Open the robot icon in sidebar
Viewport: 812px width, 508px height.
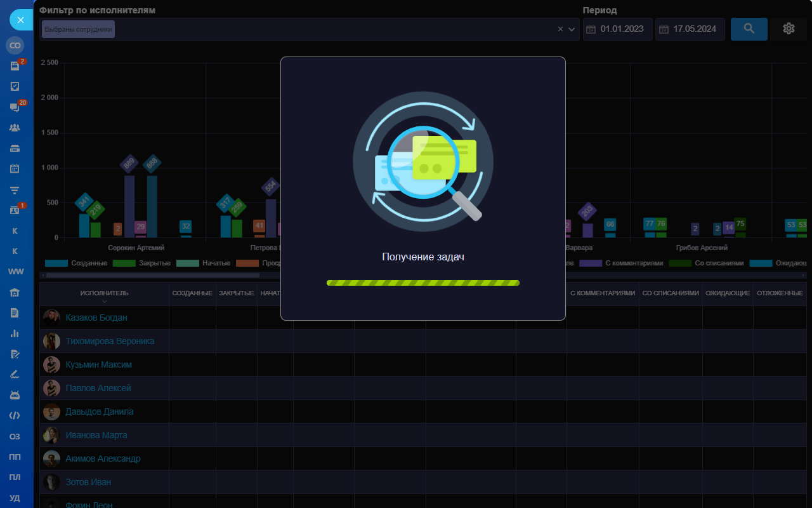[x=15, y=395]
